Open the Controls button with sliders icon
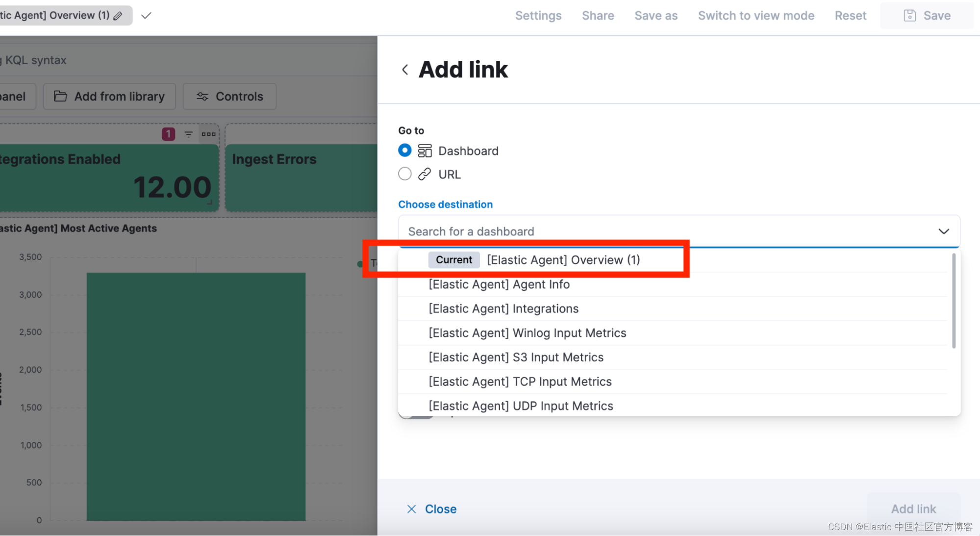Screen dimensions: 980x536 coord(229,97)
